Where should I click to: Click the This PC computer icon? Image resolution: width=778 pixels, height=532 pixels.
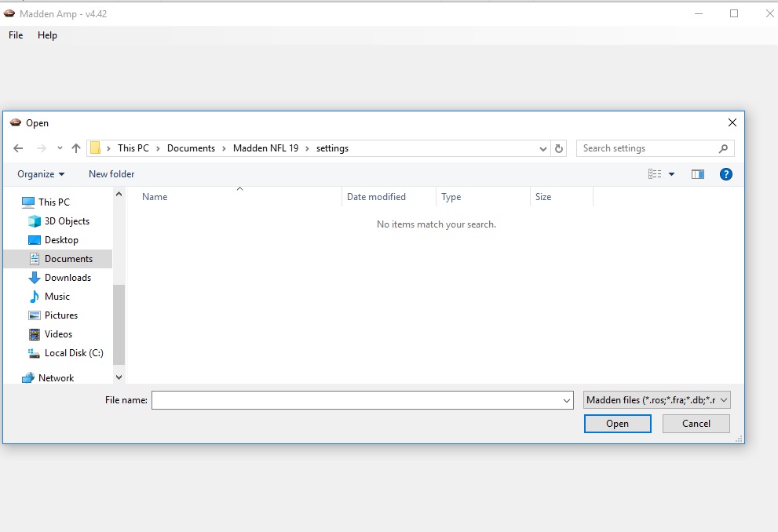[28, 202]
